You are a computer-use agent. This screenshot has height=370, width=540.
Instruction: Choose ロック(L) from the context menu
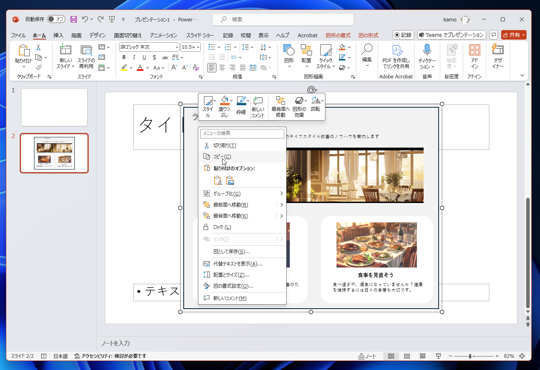[x=242, y=227]
